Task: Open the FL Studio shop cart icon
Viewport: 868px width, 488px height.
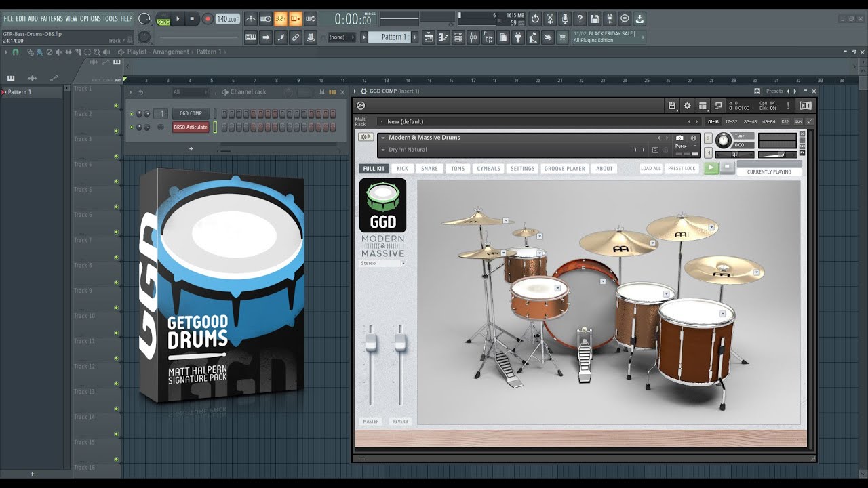Action: 562,37
